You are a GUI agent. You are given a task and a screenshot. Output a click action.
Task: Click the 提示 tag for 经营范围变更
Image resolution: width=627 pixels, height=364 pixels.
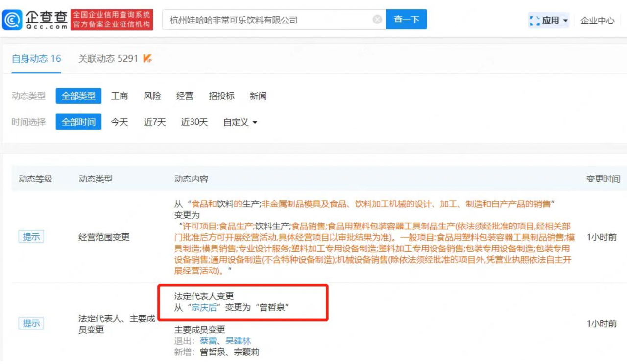coord(31,237)
